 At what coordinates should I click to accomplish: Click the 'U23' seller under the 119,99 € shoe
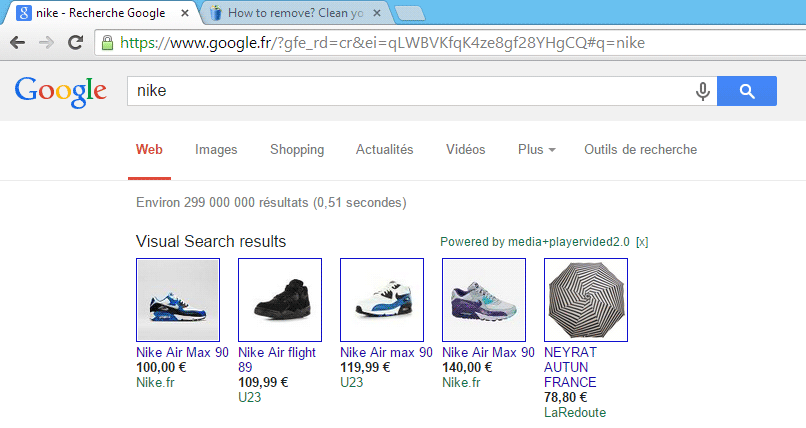tap(352, 383)
